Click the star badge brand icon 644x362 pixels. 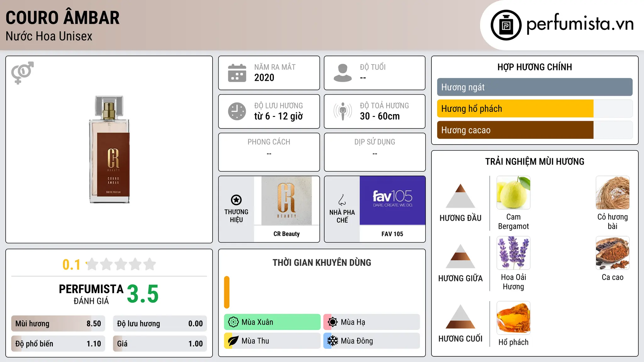pos(236,200)
